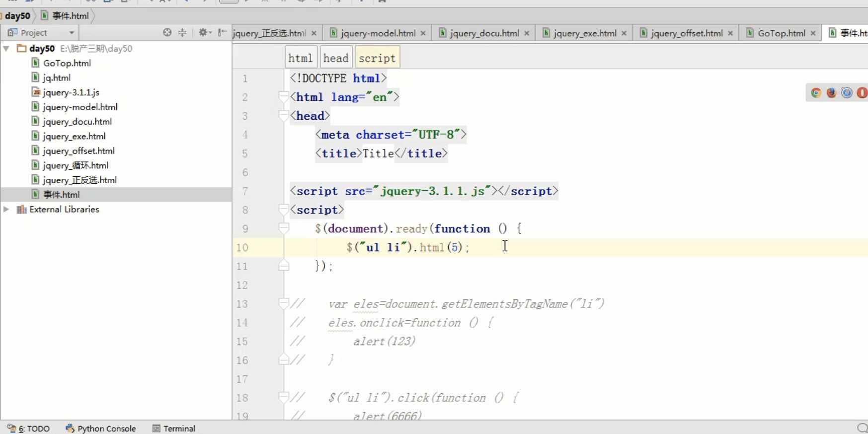The height and width of the screenshot is (434, 868).
Task: Click the commented alert(123) line
Action: click(x=384, y=341)
